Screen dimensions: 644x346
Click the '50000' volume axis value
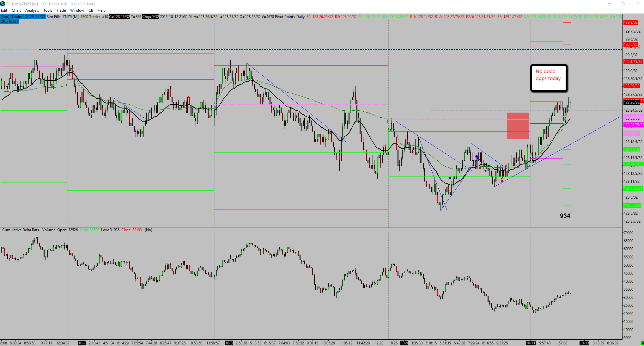point(629,265)
